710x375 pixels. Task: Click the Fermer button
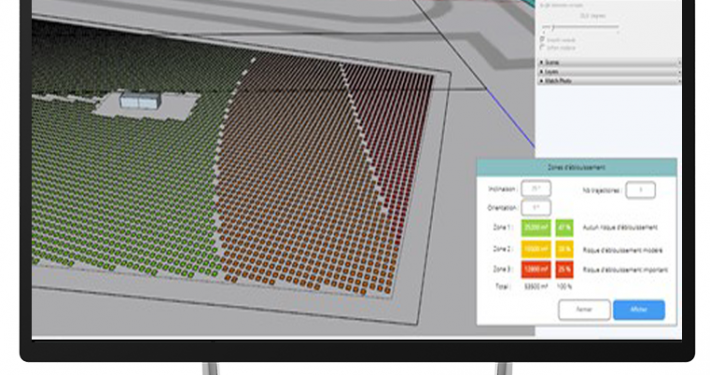584,310
